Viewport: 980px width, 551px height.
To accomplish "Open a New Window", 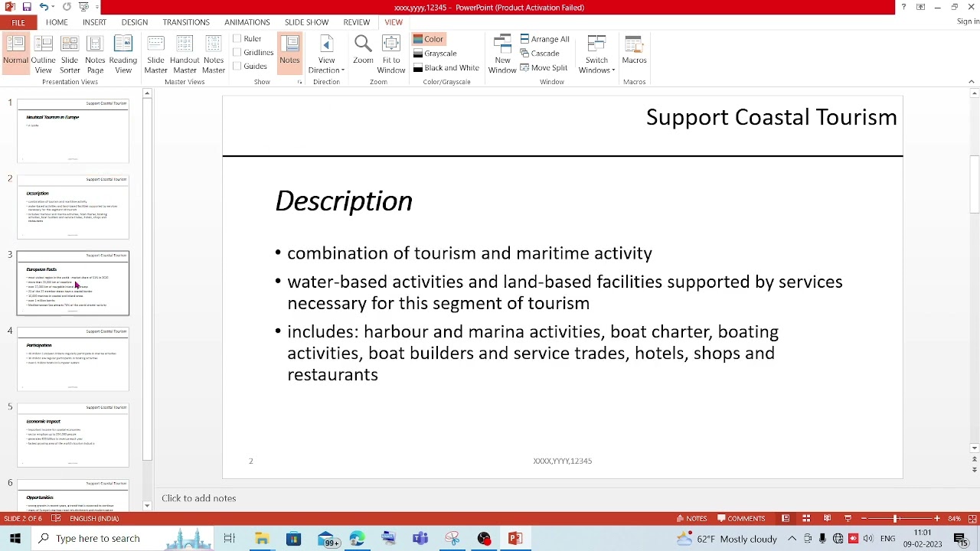I will click(x=502, y=54).
